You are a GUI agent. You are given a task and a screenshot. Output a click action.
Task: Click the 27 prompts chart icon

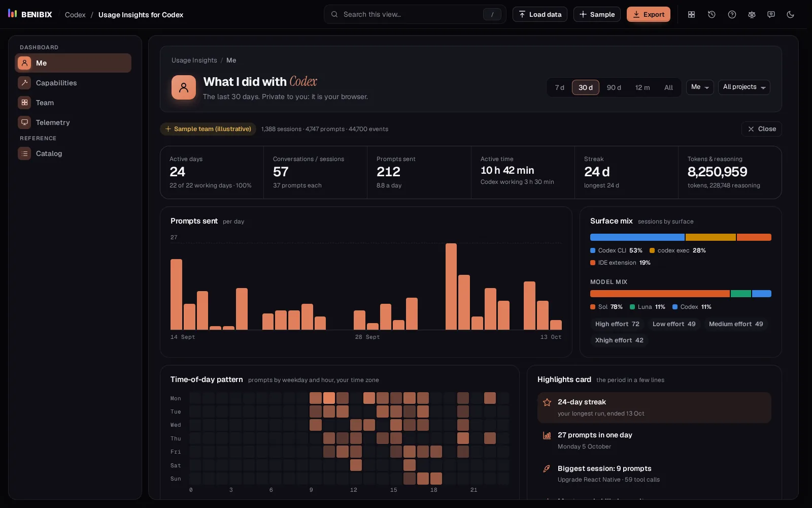(547, 435)
